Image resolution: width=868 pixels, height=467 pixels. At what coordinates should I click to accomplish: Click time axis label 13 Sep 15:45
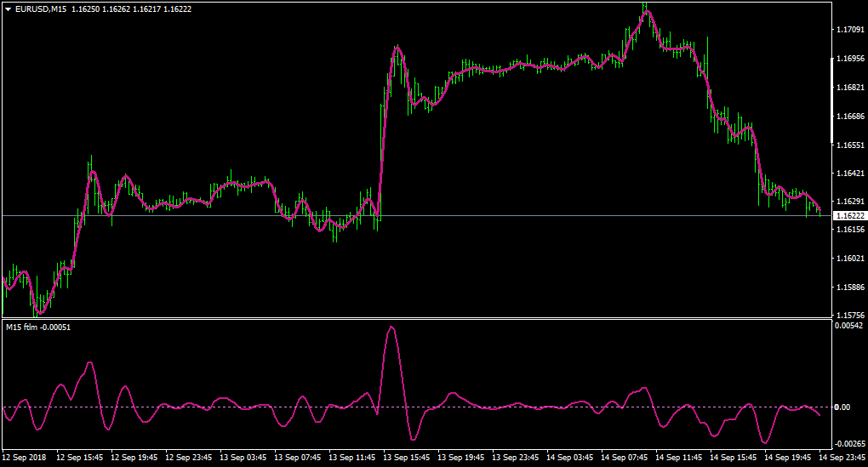(x=406, y=458)
